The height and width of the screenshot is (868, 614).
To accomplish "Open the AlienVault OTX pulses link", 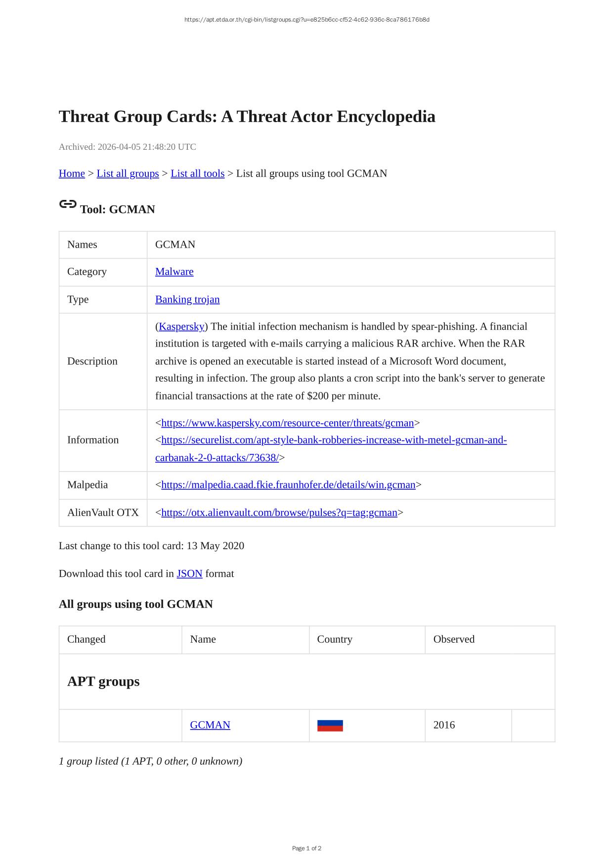I will [x=279, y=513].
